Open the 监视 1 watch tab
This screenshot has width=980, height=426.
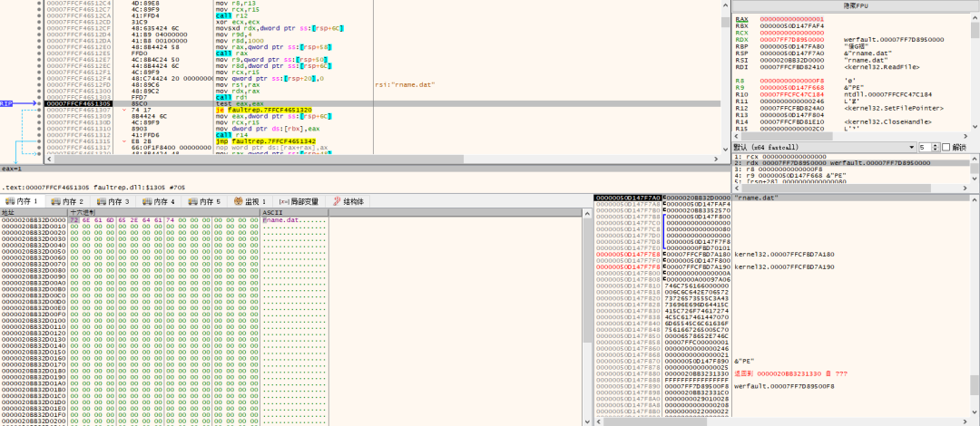[x=250, y=202]
